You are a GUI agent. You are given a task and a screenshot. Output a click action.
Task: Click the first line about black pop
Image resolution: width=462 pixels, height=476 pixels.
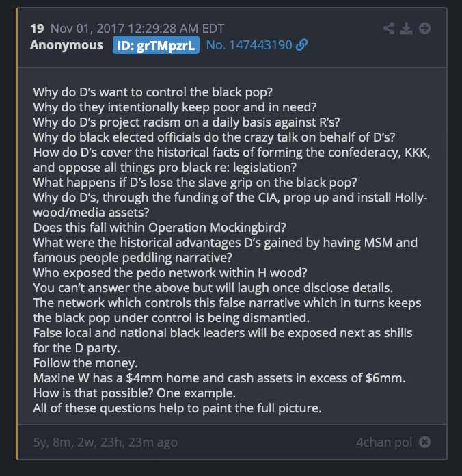tap(153, 92)
